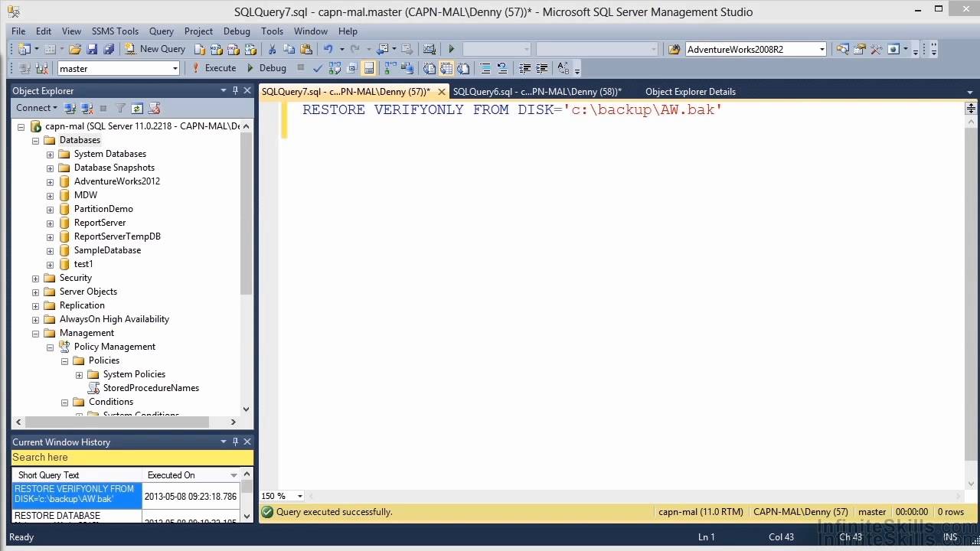980x551 pixels.
Task: Cut selection with the scissors icon
Action: click(x=272, y=49)
